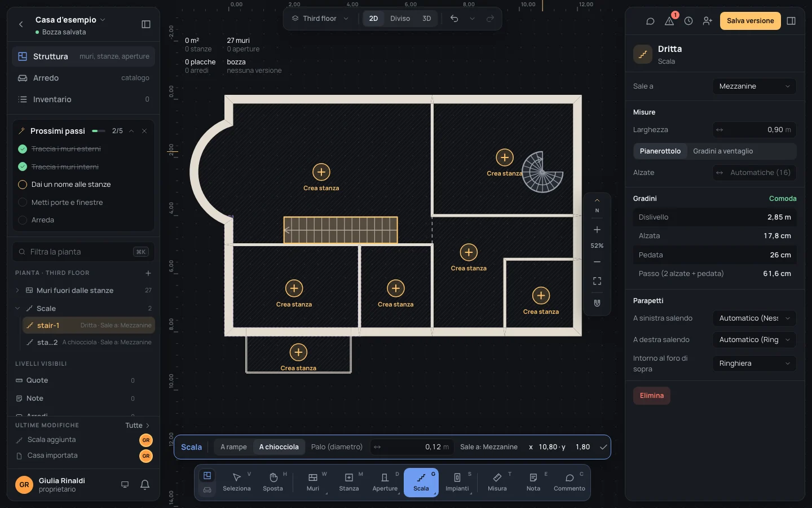This screenshot has width=812, height=508.
Task: Open the Impianti tool
Action: click(457, 483)
